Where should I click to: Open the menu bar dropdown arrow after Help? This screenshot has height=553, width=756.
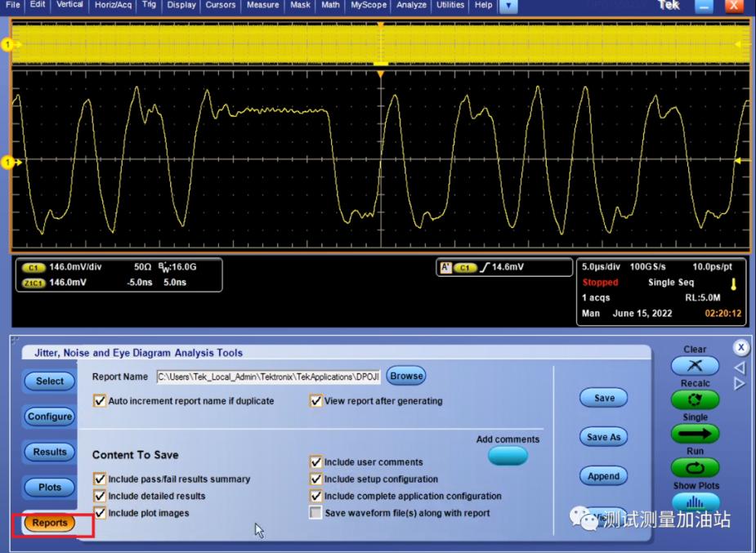click(508, 6)
